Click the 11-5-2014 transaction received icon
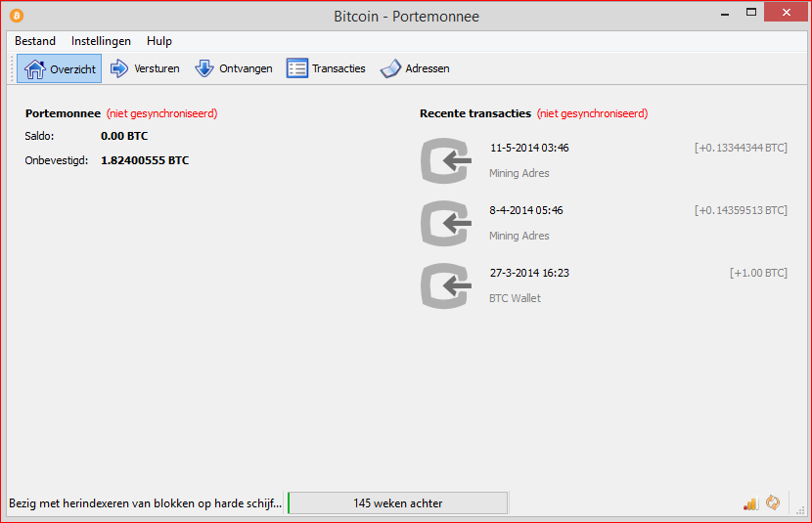 (445, 161)
